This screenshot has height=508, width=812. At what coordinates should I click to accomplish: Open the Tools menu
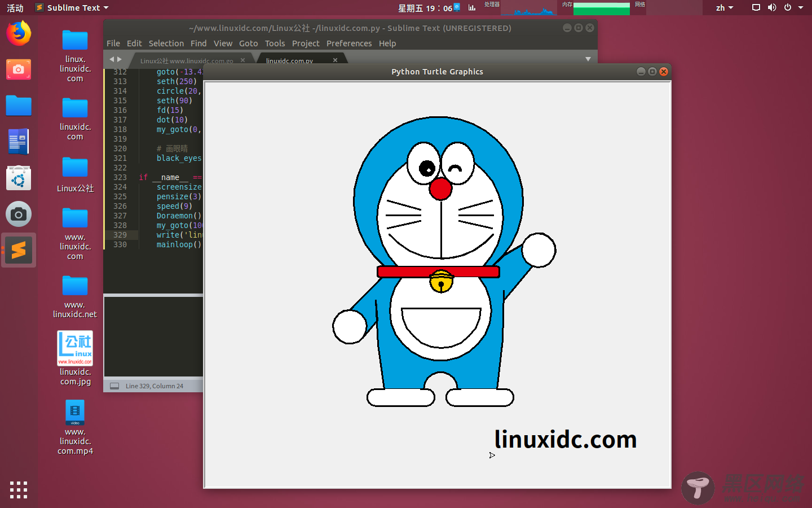tap(275, 43)
